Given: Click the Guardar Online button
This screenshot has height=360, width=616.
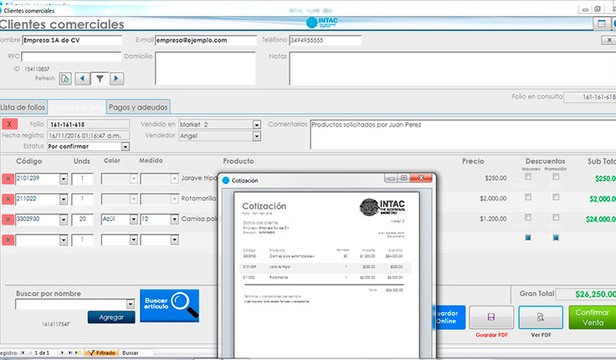Looking at the screenshot, I should point(449,317).
